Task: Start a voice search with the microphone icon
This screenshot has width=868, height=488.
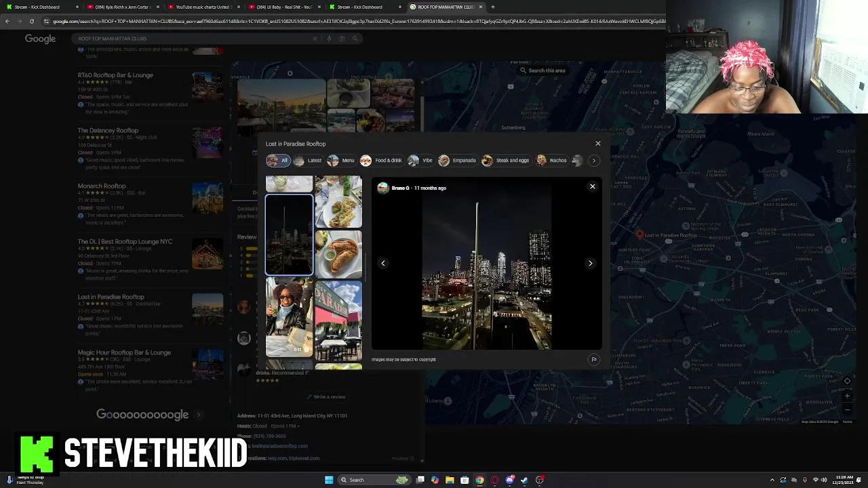Action: click(329, 39)
